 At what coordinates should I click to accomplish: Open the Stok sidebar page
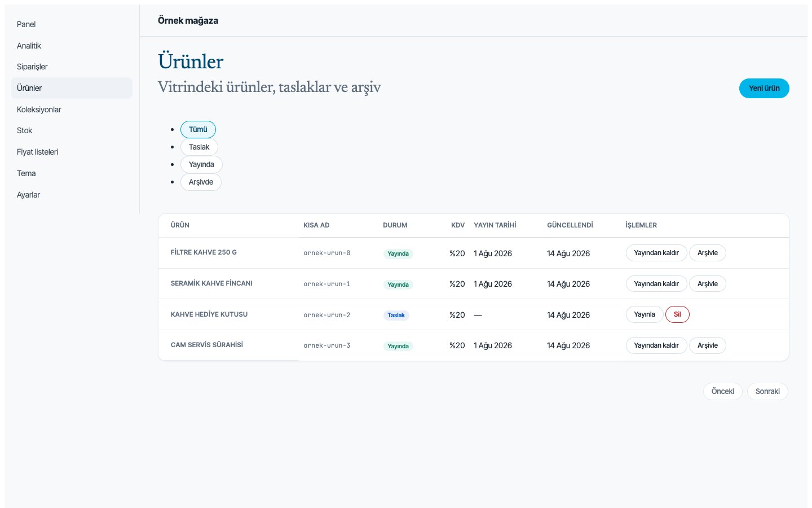tap(72, 130)
